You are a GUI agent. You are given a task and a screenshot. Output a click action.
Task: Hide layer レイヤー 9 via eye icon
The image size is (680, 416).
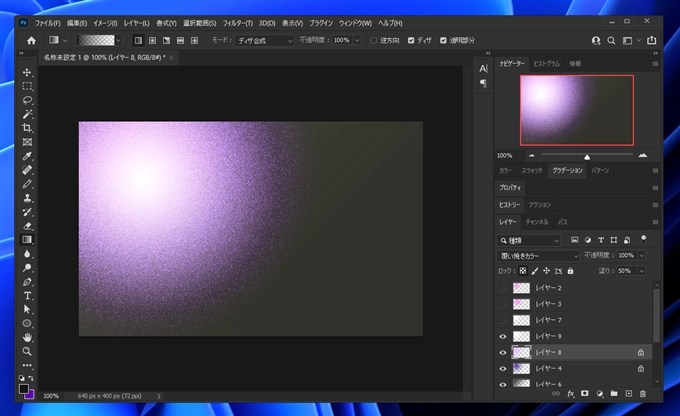(503, 336)
